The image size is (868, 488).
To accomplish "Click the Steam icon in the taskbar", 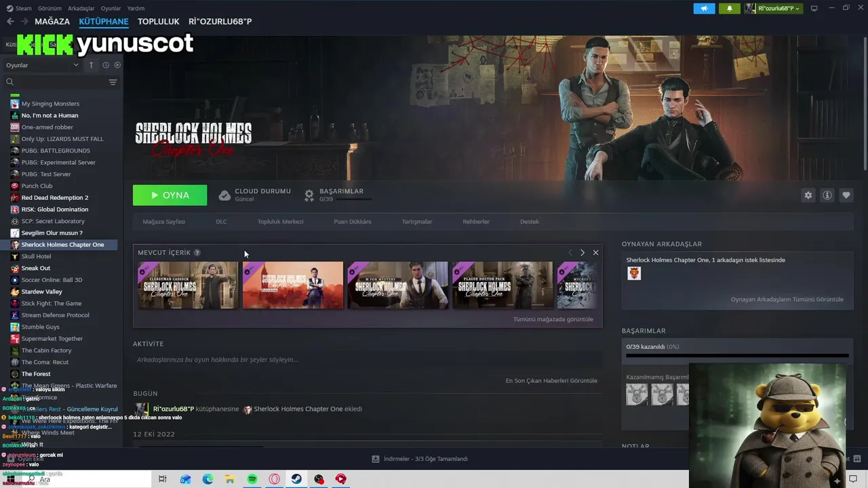I will click(x=296, y=479).
